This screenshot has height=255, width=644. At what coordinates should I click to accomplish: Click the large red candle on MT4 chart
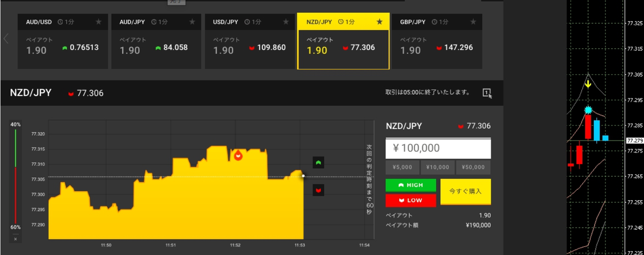588,126
